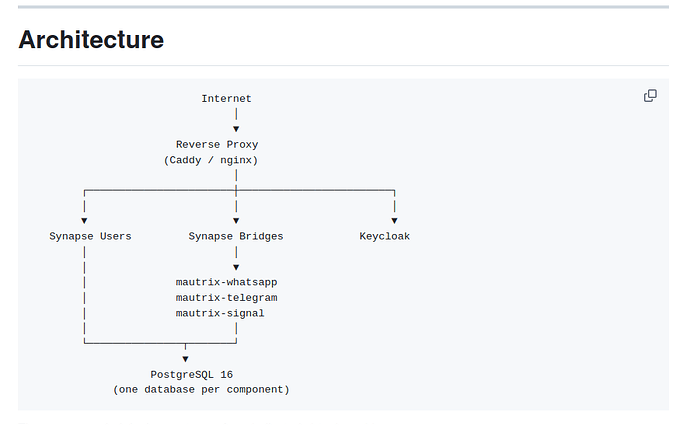The image size is (690, 425).
Task: Click the junction where Reverse Proxy line branches
Action: [236, 191]
